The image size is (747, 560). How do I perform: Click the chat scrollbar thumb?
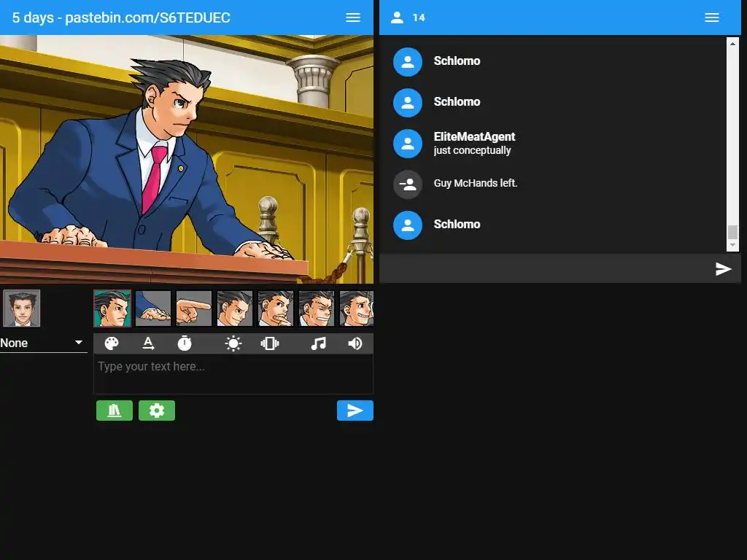point(732,232)
